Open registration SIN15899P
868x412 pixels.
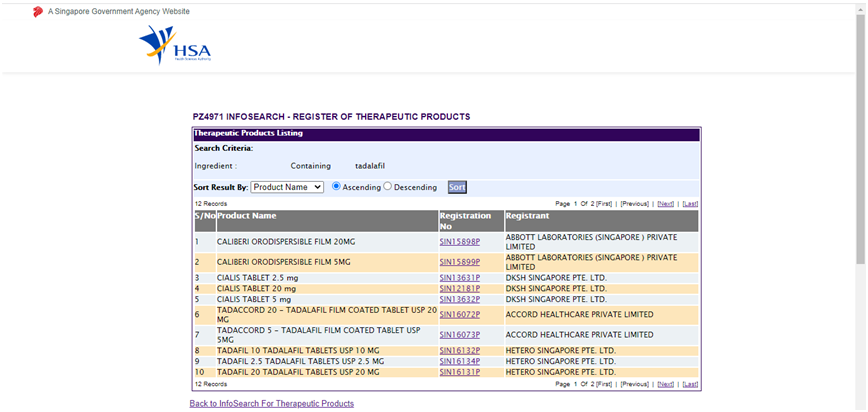tap(459, 262)
